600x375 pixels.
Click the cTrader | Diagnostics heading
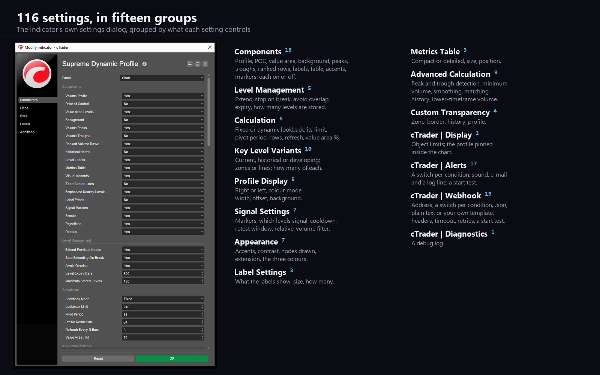tap(448, 234)
